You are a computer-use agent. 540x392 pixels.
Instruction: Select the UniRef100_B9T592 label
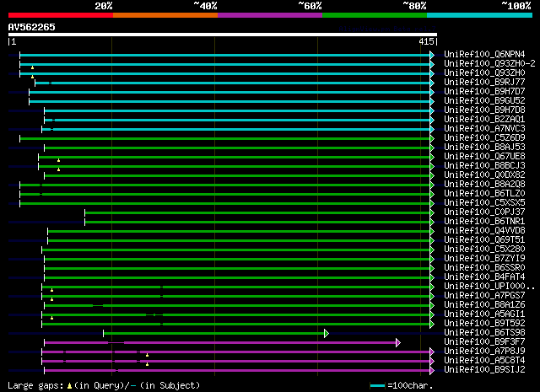(484, 324)
